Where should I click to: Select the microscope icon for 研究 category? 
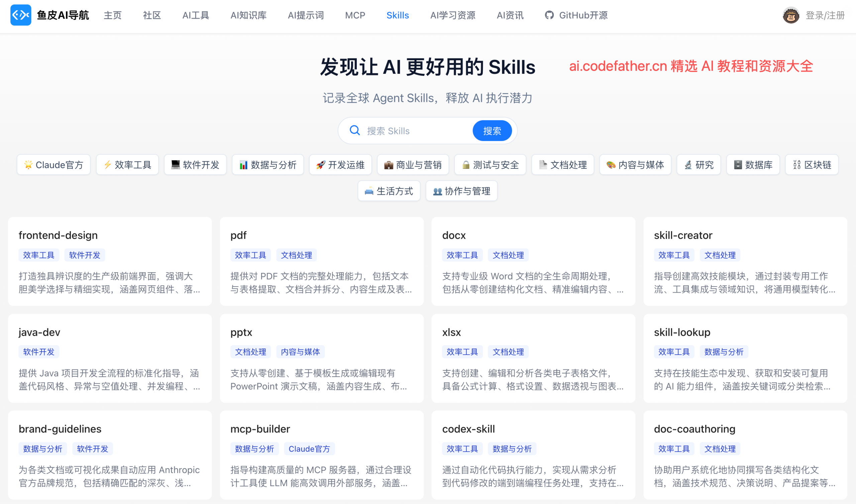pos(688,165)
